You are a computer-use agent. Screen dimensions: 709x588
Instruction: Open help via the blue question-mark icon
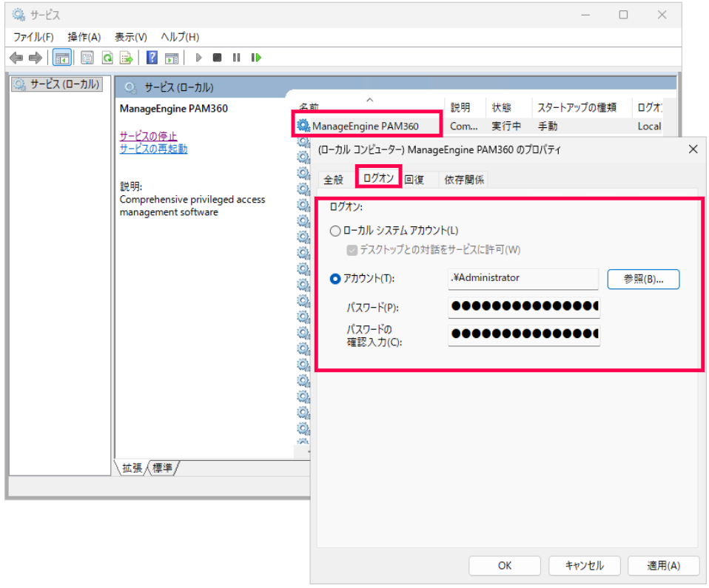click(152, 58)
